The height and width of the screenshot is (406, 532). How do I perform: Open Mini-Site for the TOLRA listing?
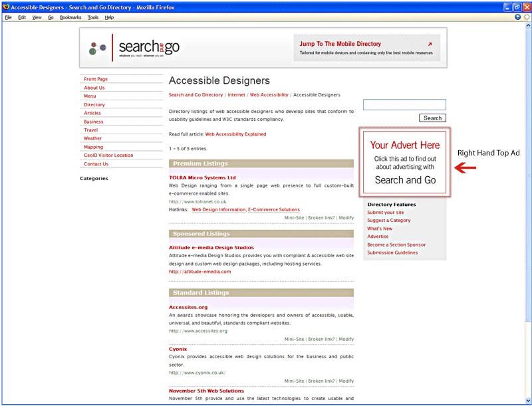click(x=294, y=218)
